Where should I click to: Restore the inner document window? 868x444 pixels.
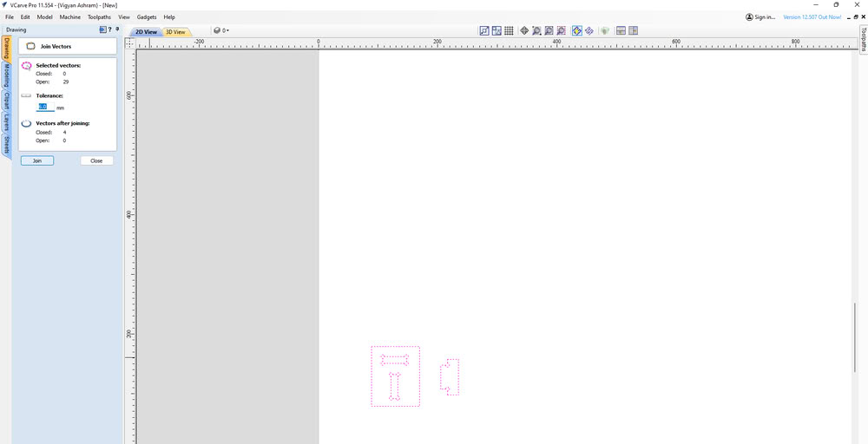855,17
